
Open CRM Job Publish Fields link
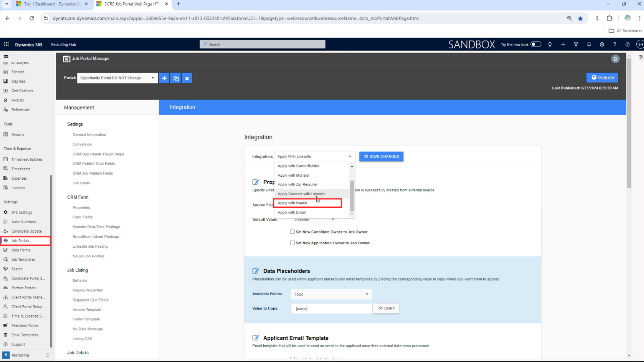pos(93,173)
